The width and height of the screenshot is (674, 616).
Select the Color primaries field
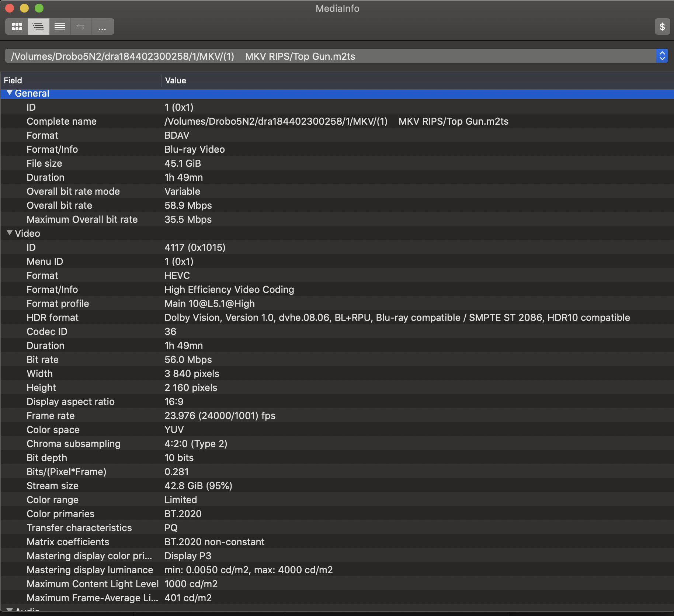click(60, 514)
